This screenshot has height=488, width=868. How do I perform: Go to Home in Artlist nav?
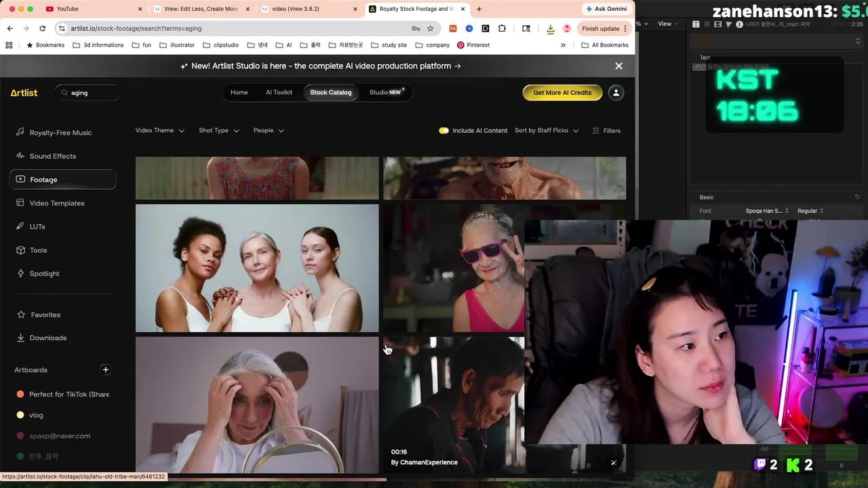239,93
